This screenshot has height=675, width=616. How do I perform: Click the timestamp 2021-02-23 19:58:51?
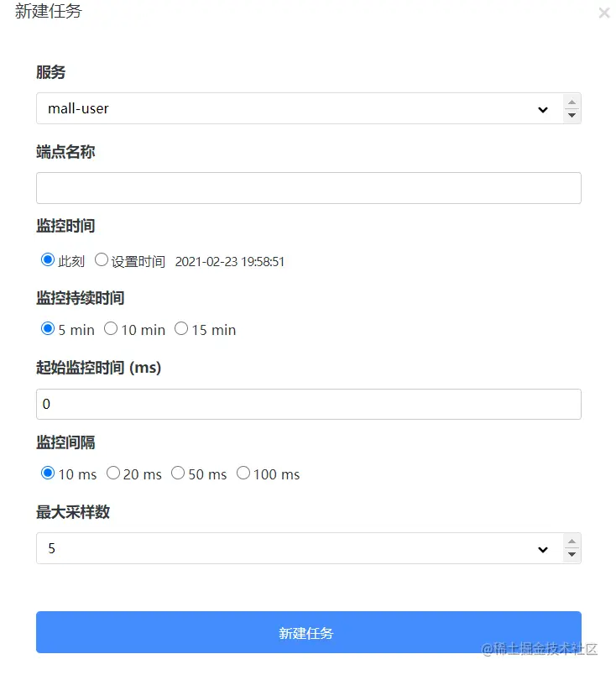(x=229, y=261)
